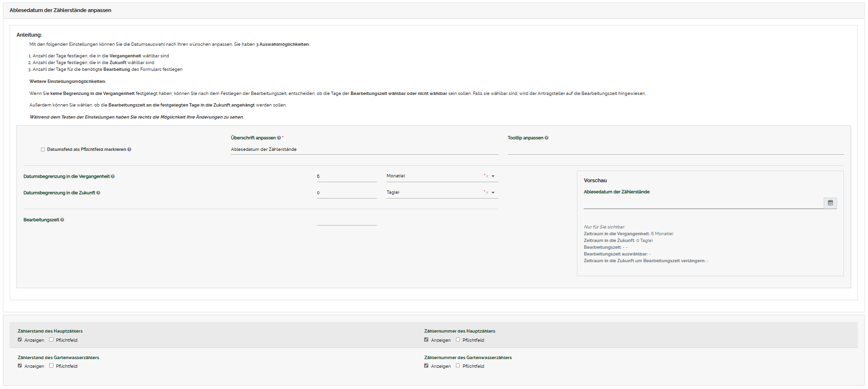Enable Datumsfeld als Pflichtfeld markieren checkbox
868x389 pixels.
pos(43,149)
